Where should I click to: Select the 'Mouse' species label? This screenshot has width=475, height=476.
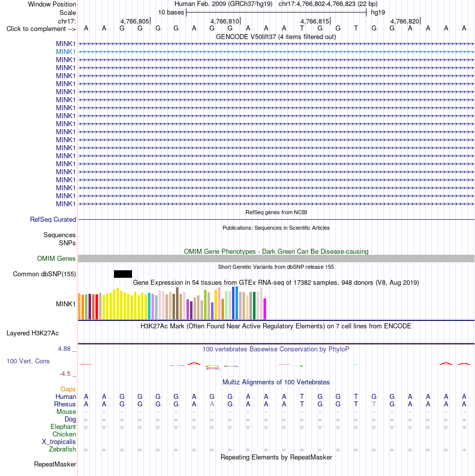pos(66,412)
